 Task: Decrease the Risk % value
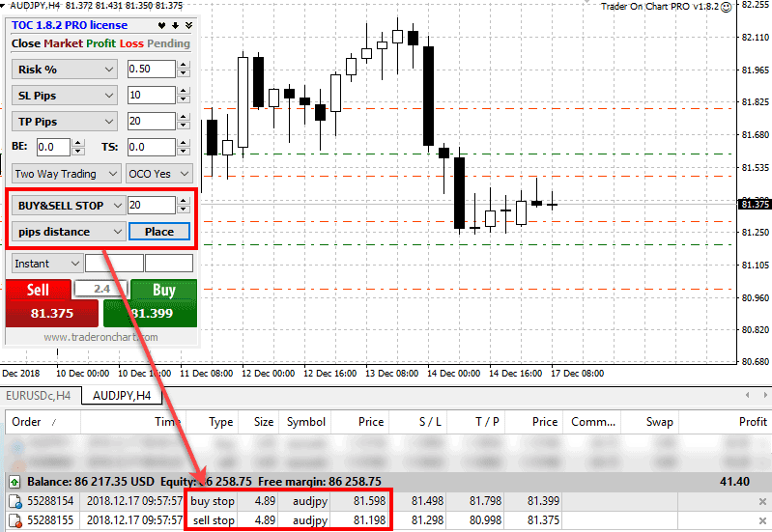click(184, 73)
